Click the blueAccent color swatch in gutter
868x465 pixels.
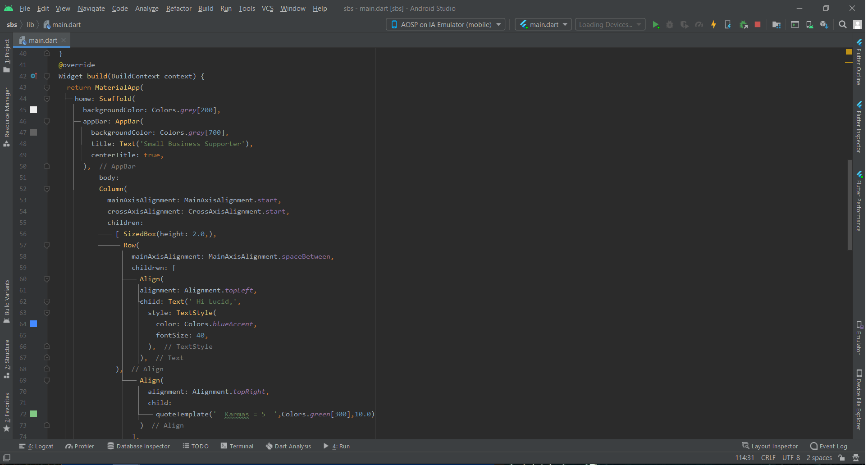tap(34, 324)
